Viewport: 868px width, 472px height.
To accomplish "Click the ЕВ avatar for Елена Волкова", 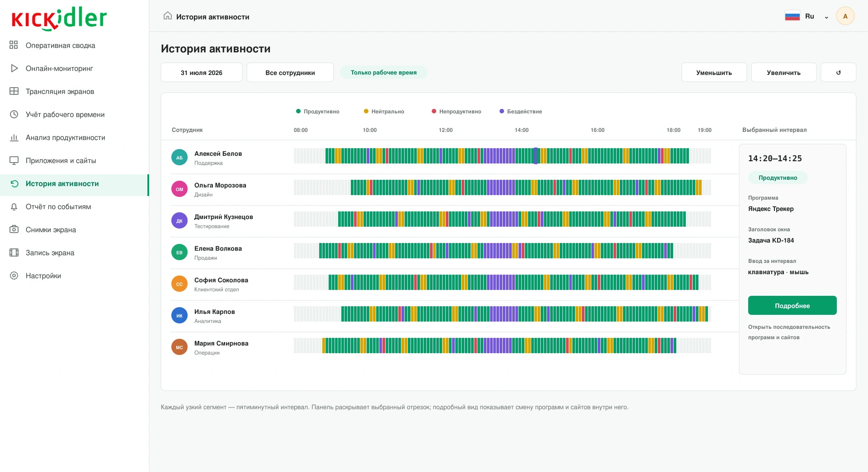I will (179, 252).
